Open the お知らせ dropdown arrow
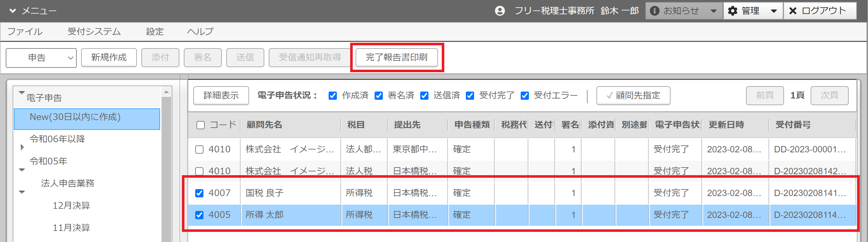868x242 pixels. click(x=713, y=11)
